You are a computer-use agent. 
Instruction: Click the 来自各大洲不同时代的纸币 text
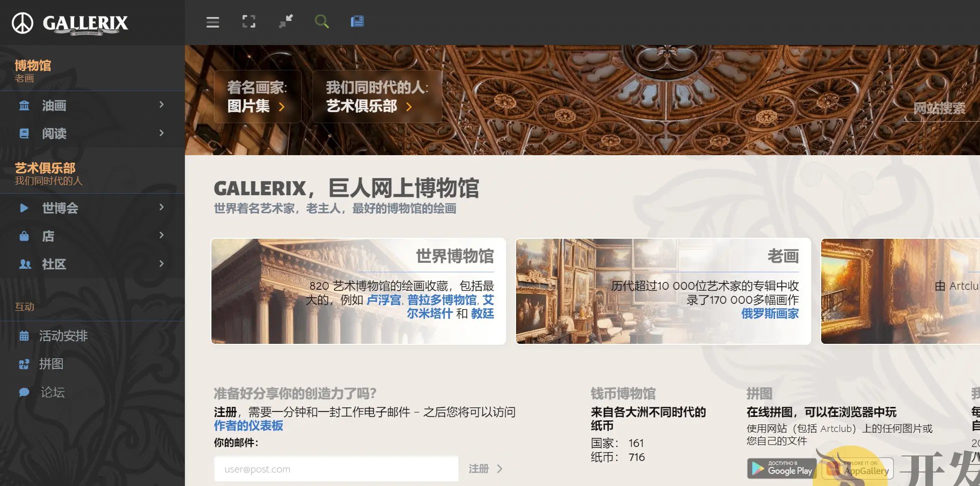click(648, 419)
